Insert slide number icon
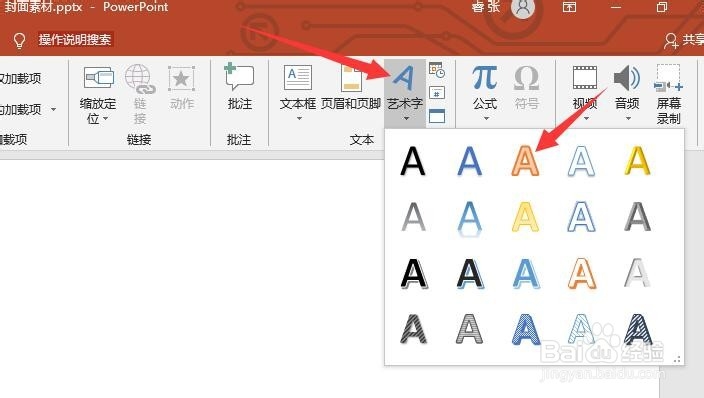The width and height of the screenshot is (704, 398). [437, 93]
